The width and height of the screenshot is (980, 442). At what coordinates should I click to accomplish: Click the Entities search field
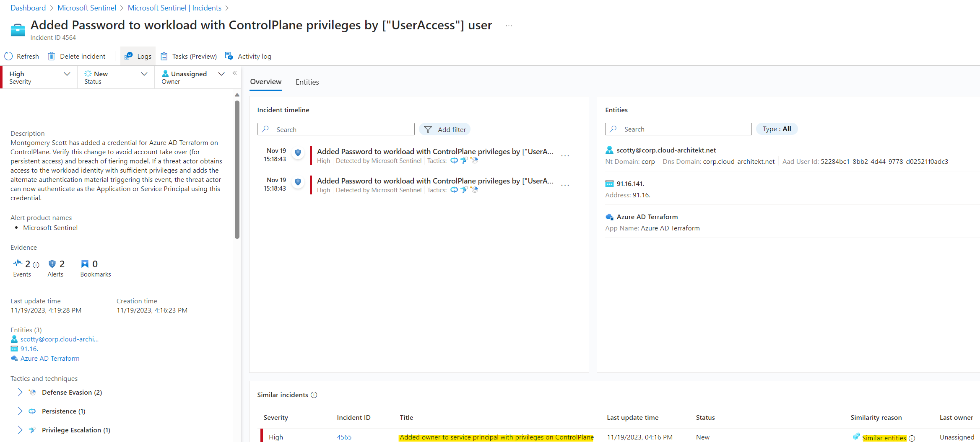click(x=678, y=129)
